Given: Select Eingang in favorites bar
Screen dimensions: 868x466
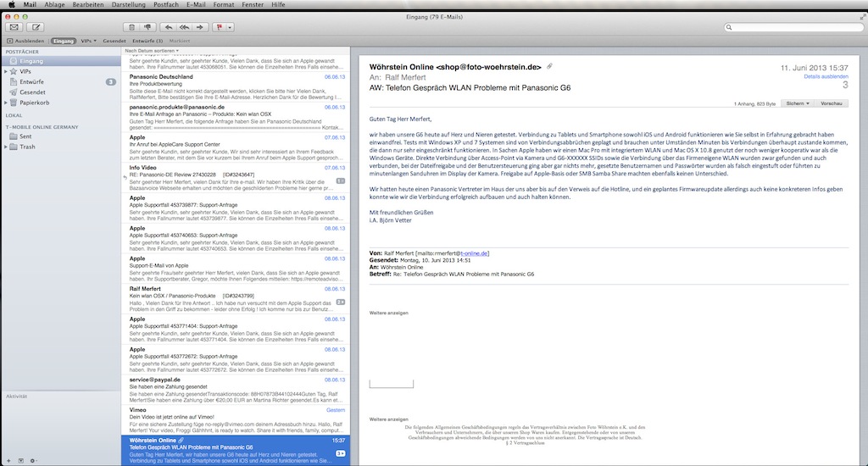Looking at the screenshot, I should pos(63,41).
